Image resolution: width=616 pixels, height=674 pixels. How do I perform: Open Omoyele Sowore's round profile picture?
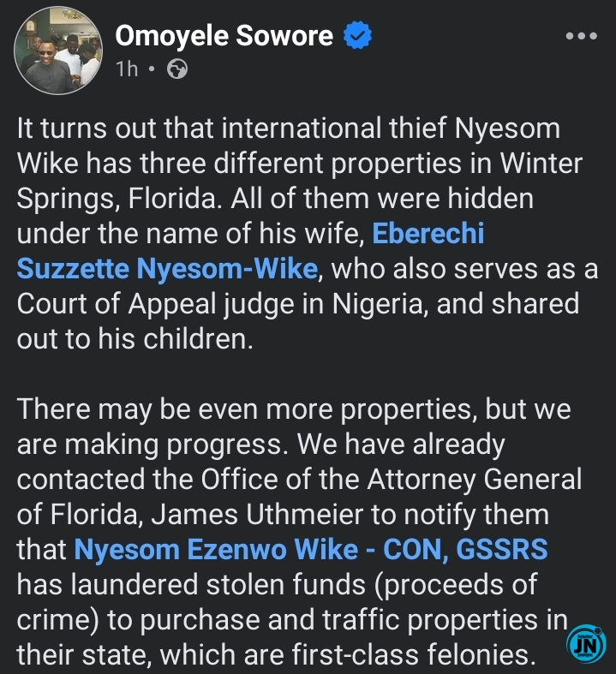pyautogui.click(x=58, y=51)
